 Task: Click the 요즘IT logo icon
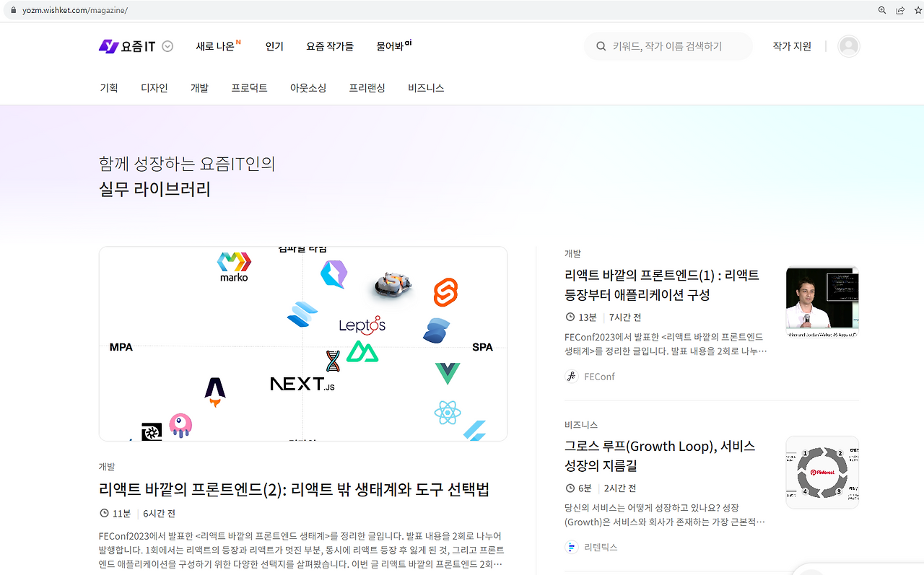click(x=108, y=46)
